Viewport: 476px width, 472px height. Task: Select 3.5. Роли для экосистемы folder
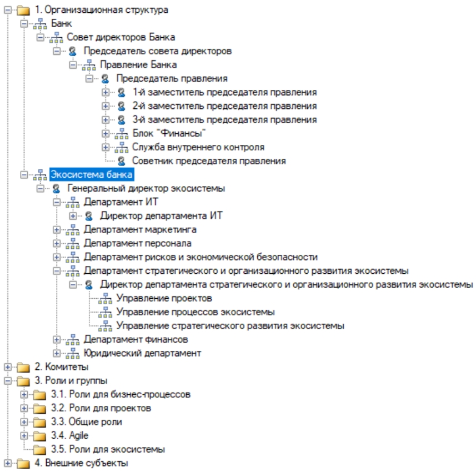tap(107, 449)
